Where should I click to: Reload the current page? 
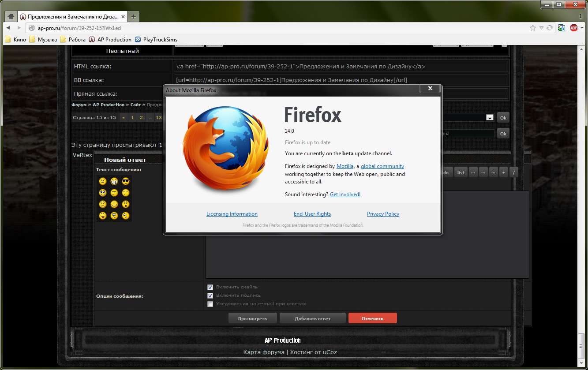pos(549,28)
